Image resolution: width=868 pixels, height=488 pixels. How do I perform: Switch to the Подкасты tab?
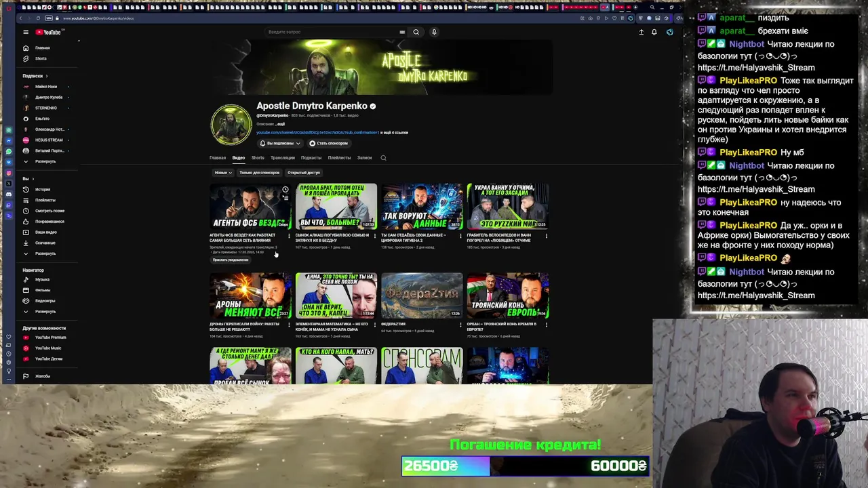pyautogui.click(x=311, y=158)
